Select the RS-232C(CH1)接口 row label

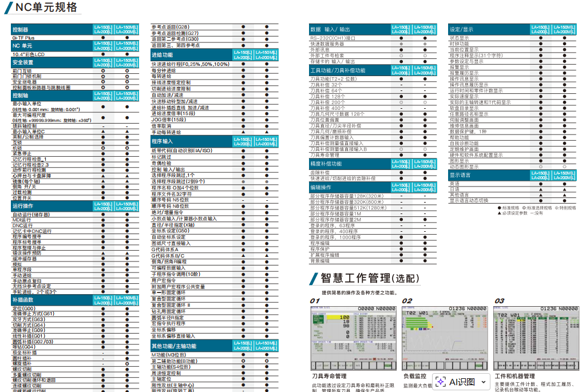[332, 38]
